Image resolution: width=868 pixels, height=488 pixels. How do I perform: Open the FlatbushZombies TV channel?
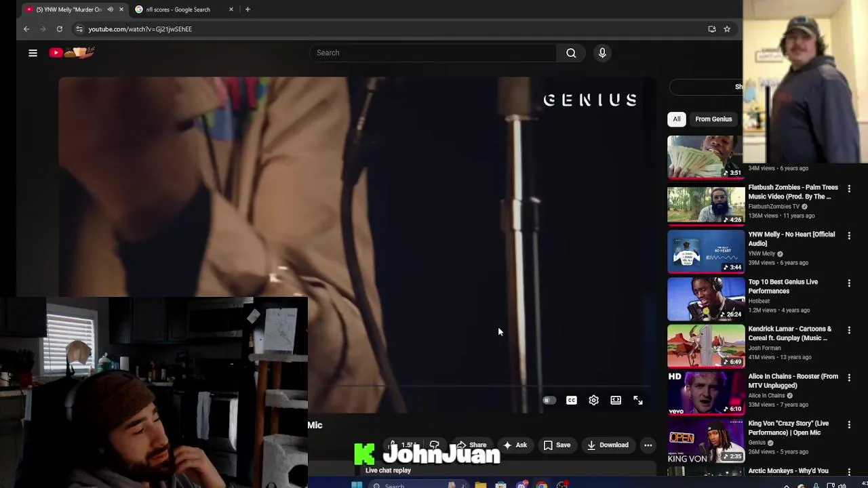click(x=774, y=207)
